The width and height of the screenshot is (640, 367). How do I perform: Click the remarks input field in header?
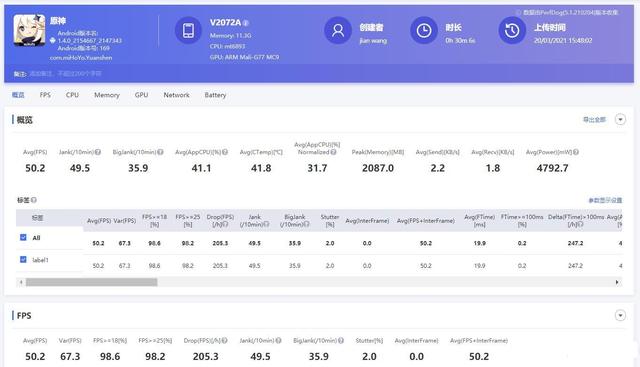[x=65, y=73]
